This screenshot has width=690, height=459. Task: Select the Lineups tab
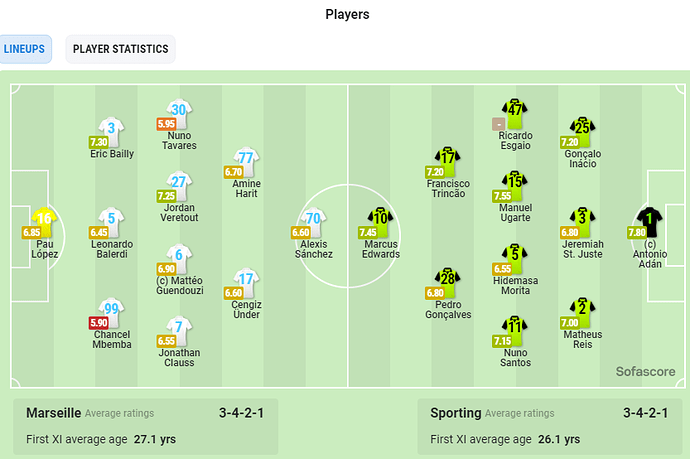(x=25, y=49)
